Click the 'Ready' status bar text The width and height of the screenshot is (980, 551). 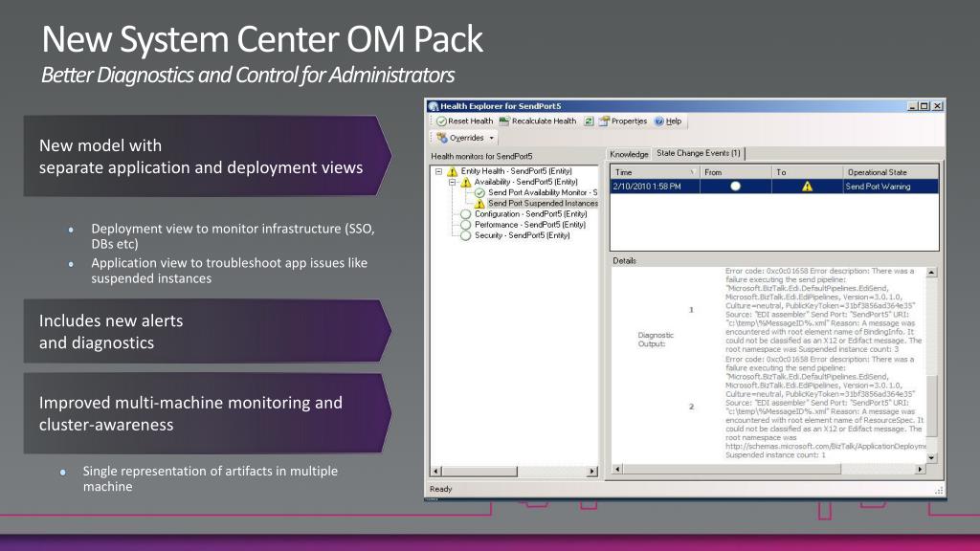[x=440, y=489]
